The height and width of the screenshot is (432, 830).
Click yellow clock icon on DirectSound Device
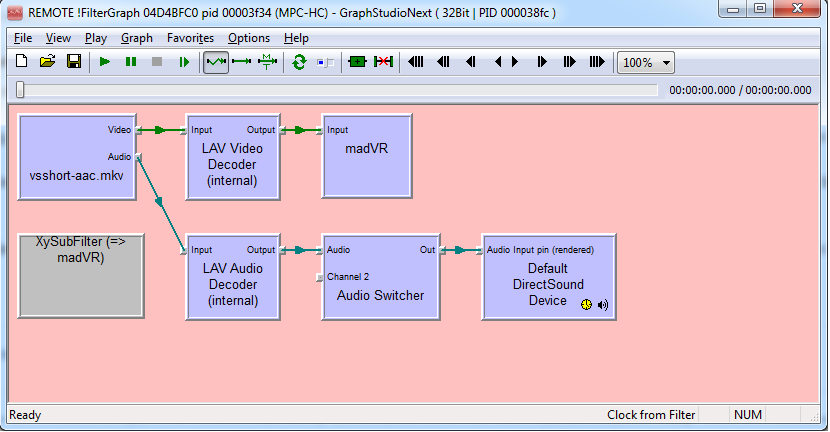[586, 304]
